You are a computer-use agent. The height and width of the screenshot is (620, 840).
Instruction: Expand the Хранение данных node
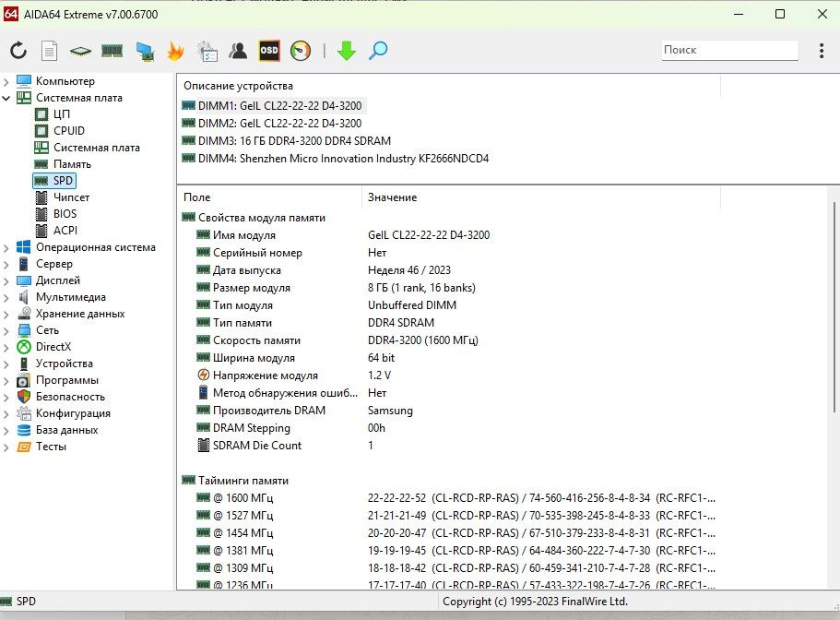6,314
